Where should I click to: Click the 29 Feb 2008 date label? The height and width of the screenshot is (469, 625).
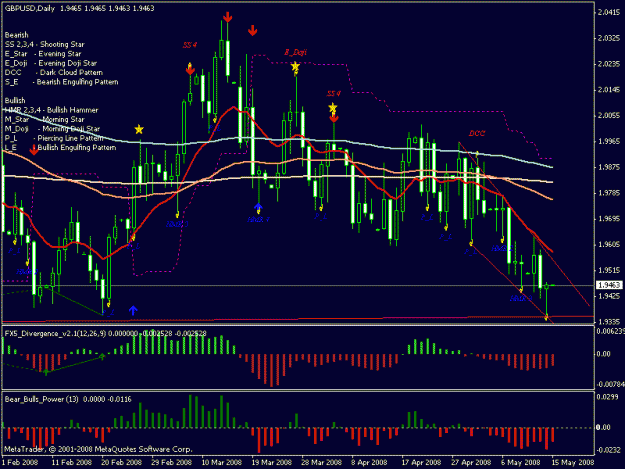[171, 463]
